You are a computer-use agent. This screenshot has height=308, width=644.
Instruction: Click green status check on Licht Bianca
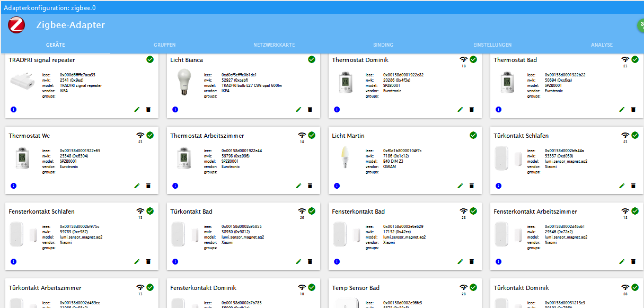312,59
